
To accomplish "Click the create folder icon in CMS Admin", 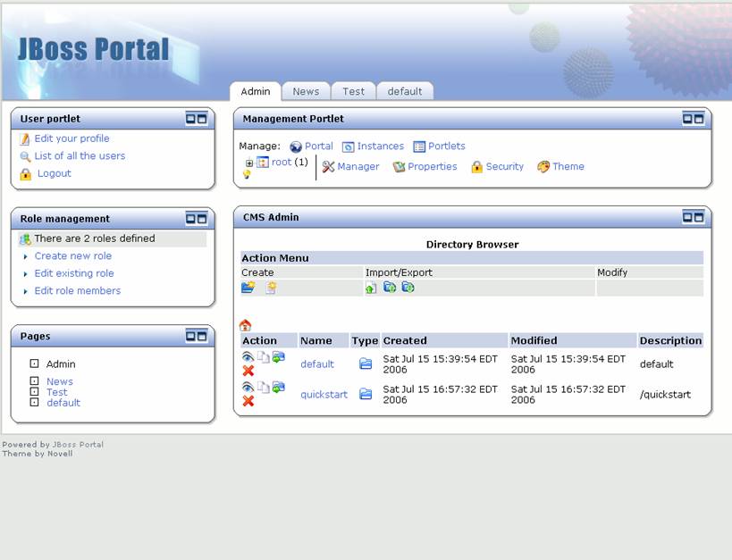I will pos(248,288).
